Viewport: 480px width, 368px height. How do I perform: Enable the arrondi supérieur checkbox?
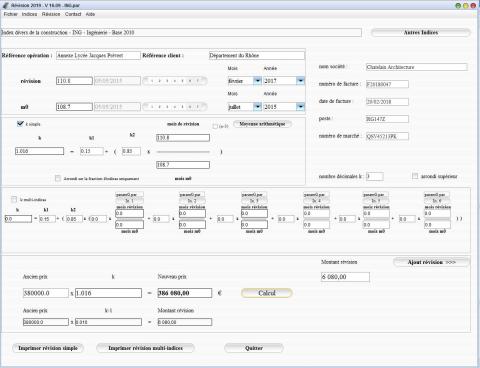coord(415,176)
